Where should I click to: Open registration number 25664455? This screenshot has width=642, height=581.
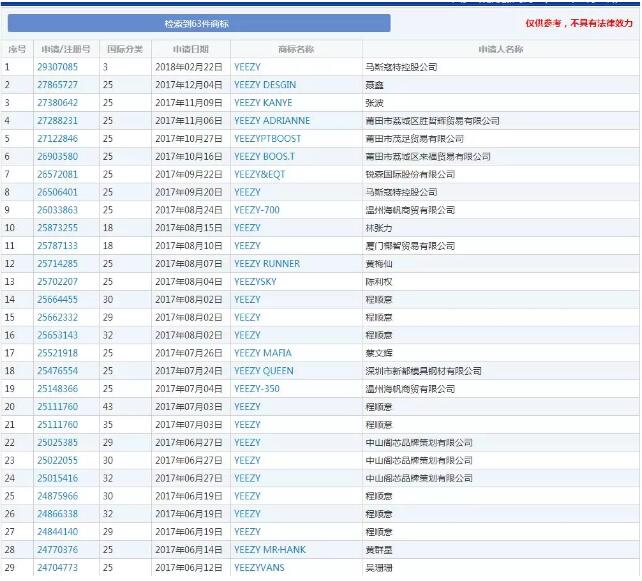tap(57, 300)
